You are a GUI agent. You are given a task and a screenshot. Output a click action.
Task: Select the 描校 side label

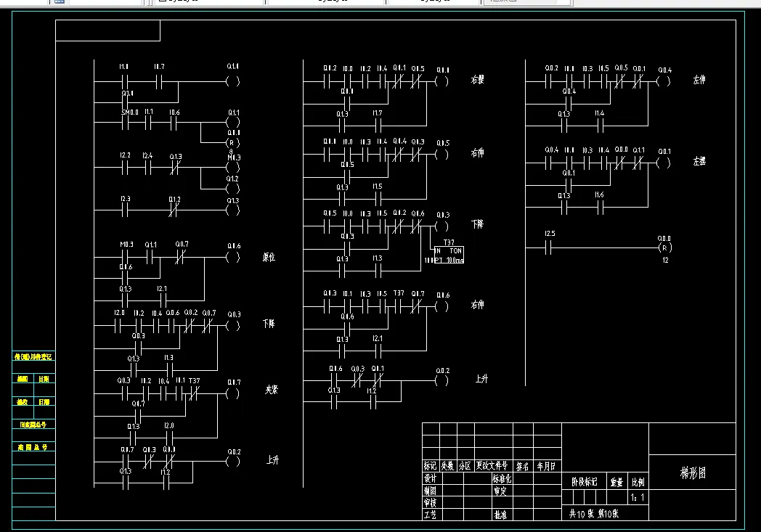point(23,401)
